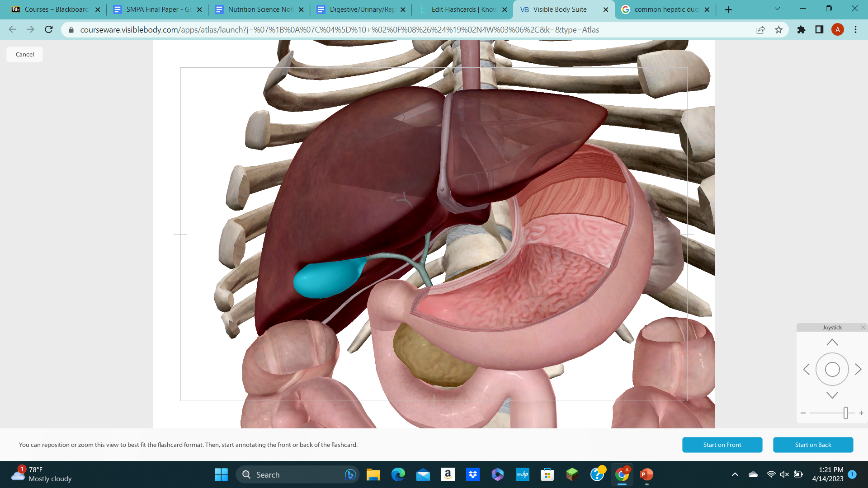Click the share icon in the address bar
The width and height of the screenshot is (868, 488).
point(760,29)
